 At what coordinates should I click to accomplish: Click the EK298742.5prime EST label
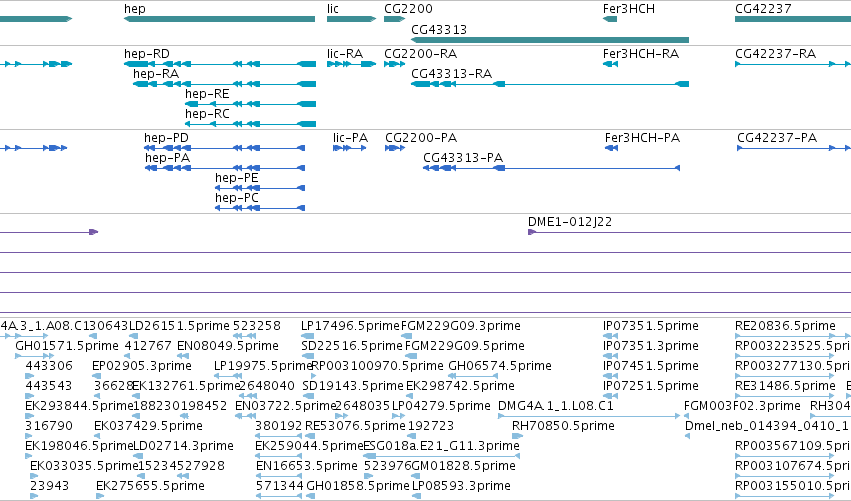(460, 386)
